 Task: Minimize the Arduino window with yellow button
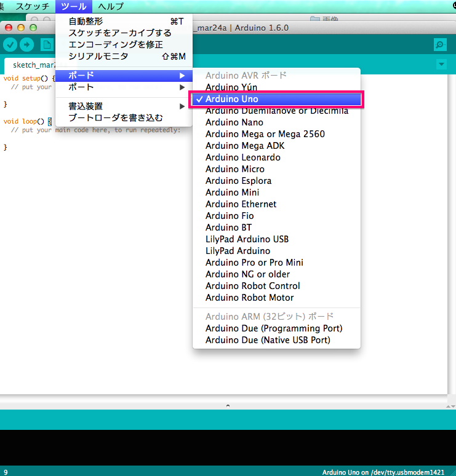pos(21,28)
